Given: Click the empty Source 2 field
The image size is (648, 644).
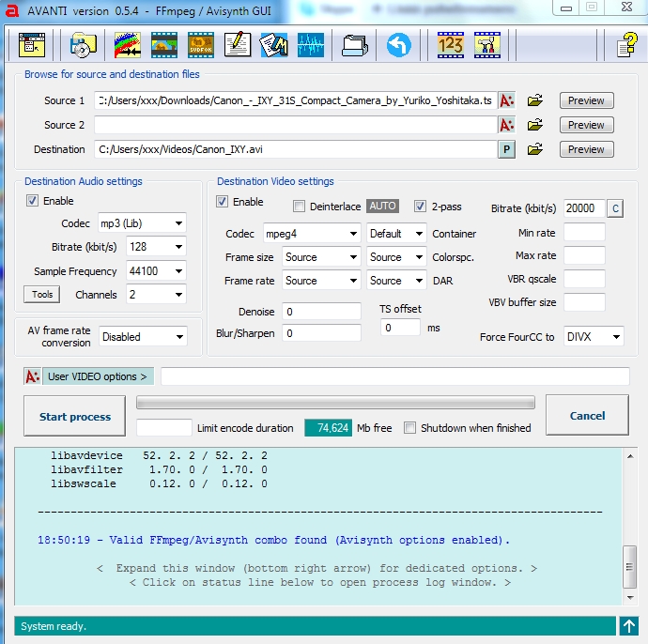Looking at the screenshot, I should (296, 125).
